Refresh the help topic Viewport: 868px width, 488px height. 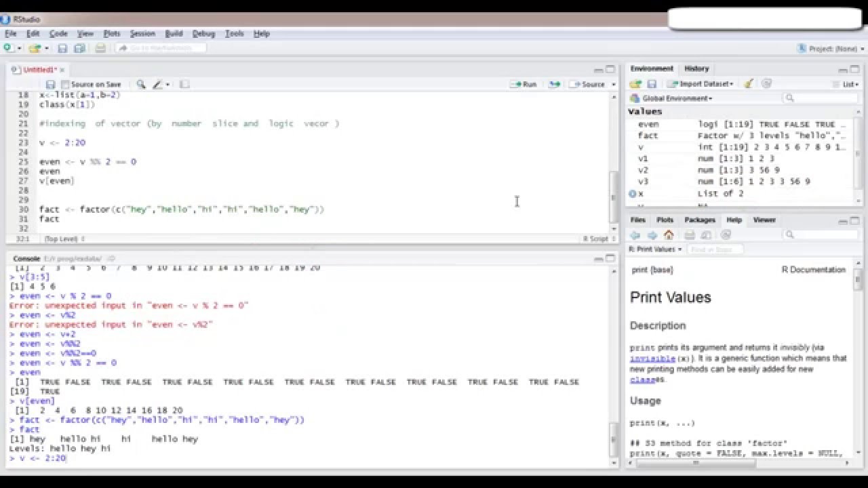(726, 235)
